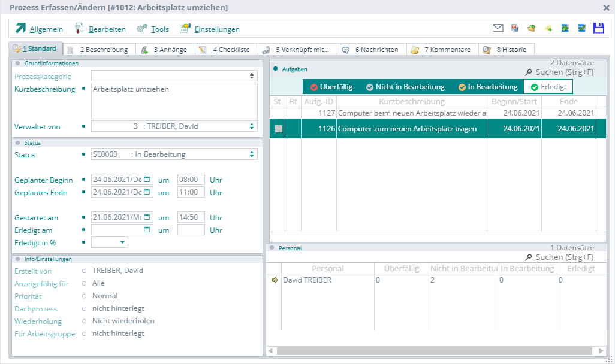Click the green checkmark complete-process icon
The image size is (615, 364).
581,28
